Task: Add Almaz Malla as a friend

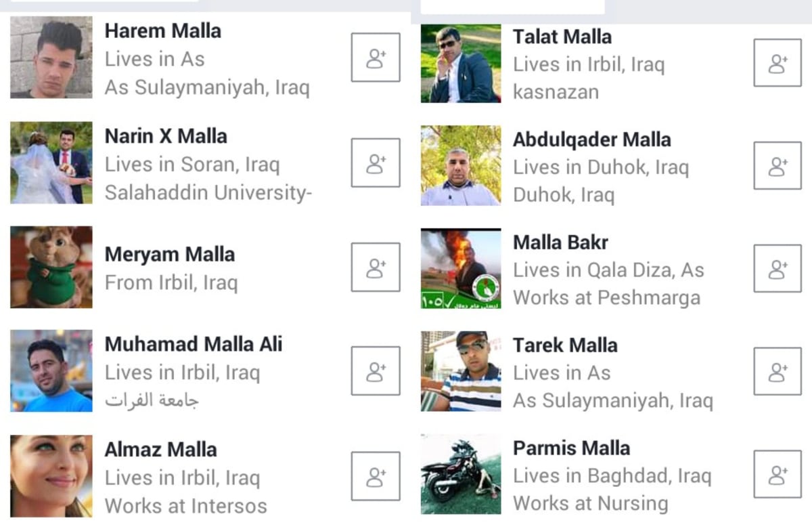Action: coord(376,476)
